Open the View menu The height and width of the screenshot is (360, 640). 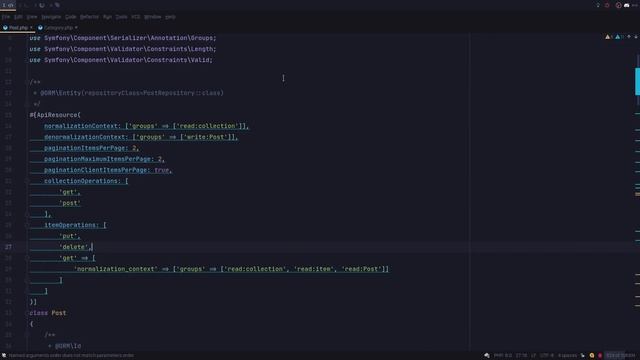(x=32, y=17)
